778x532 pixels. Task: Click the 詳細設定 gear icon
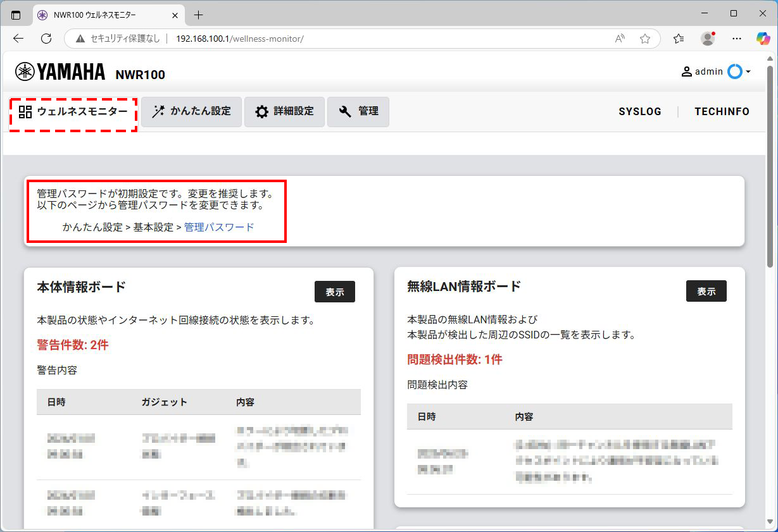(261, 111)
